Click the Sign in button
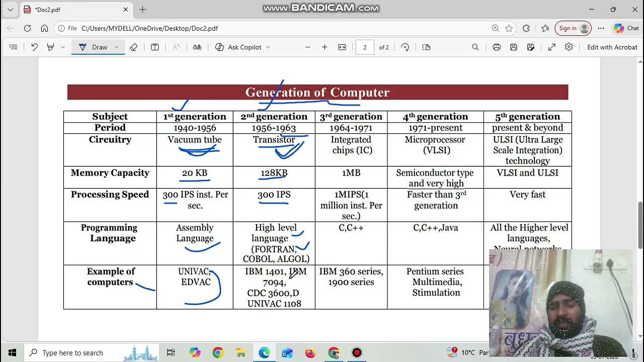This screenshot has width=644, height=362. [573, 28]
